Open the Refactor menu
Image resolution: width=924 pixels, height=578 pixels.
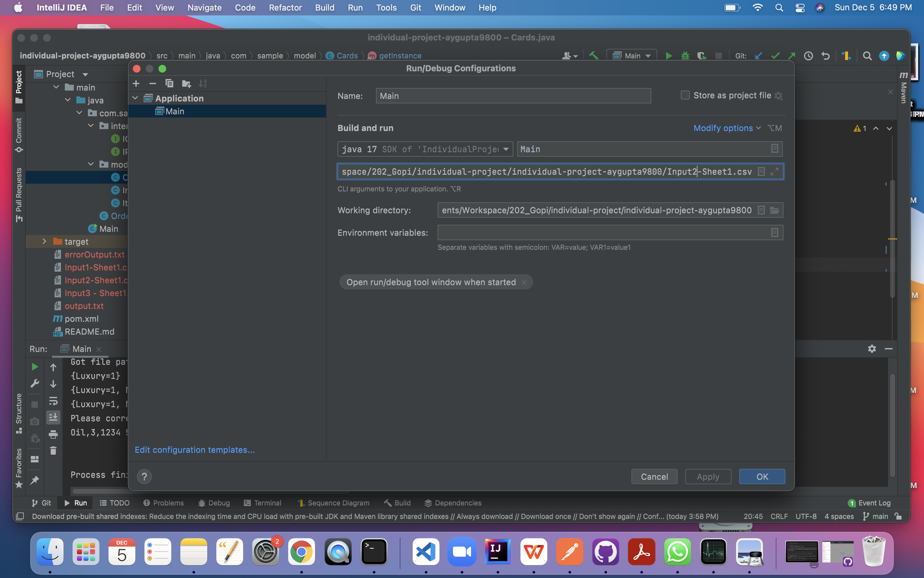285,8
